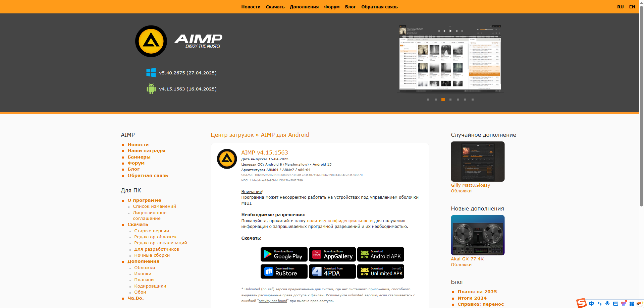Screen dimensions: 644x308
Task: Open Редактор локализаций in the sidebar
Action: click(161, 243)
